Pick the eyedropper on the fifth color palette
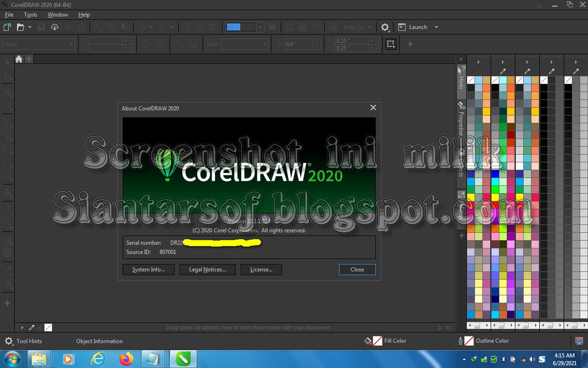The height and width of the screenshot is (368, 588). tap(576, 71)
